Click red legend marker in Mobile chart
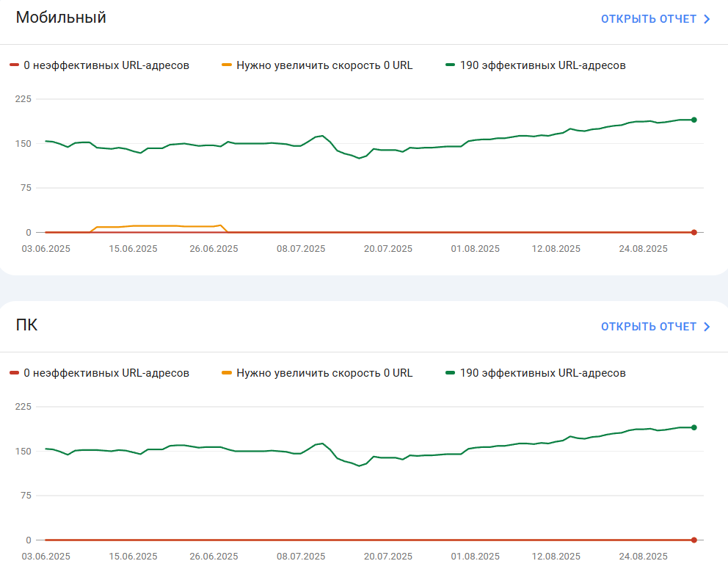 pos(14,65)
